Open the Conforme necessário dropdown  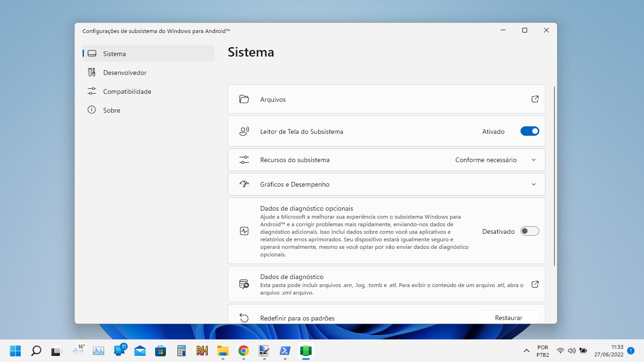click(x=495, y=160)
